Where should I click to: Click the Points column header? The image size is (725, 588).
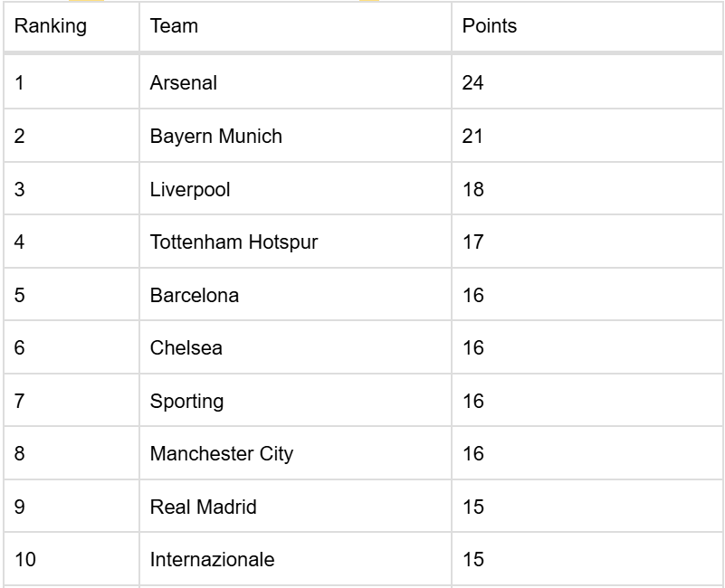(x=490, y=26)
